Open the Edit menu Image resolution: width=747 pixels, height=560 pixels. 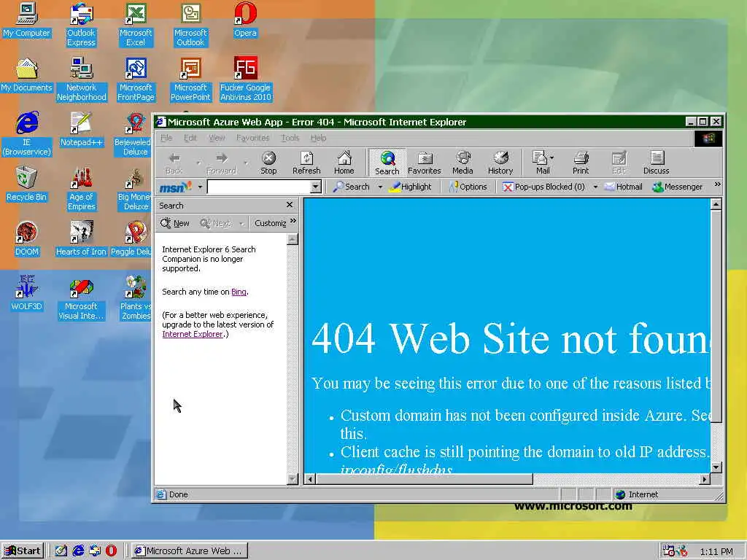click(x=190, y=138)
